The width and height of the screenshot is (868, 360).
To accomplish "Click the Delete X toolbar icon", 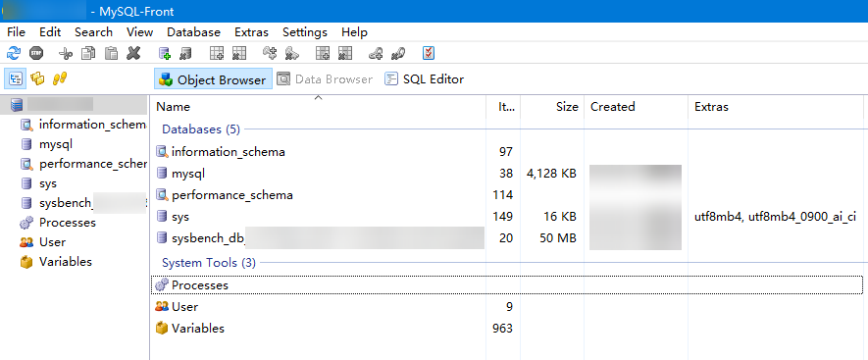I will point(133,53).
